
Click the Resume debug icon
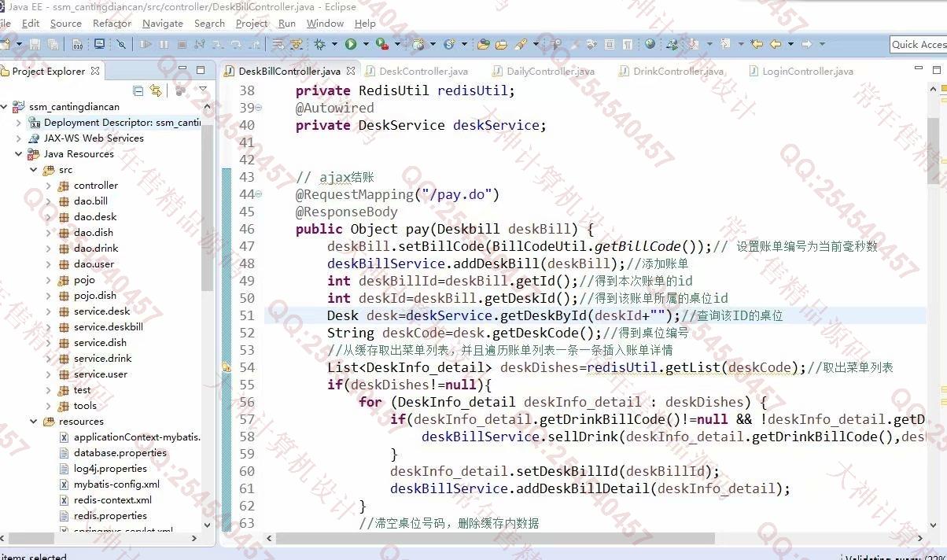point(146,45)
